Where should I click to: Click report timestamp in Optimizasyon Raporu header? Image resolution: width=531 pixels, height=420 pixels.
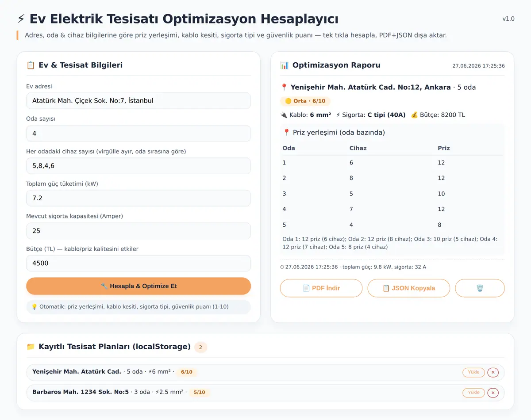click(478, 66)
